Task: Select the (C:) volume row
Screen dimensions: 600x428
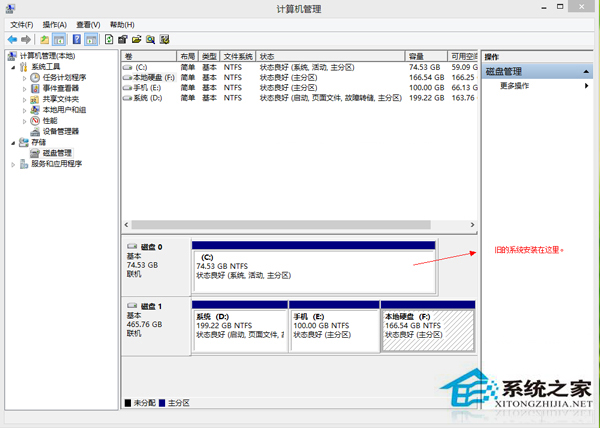Action: pos(300,67)
